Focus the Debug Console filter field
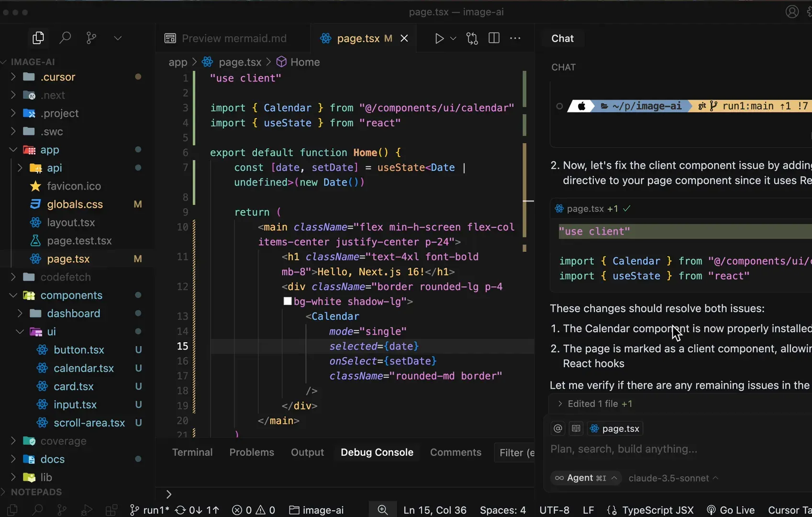This screenshot has width=812, height=517. click(515, 452)
